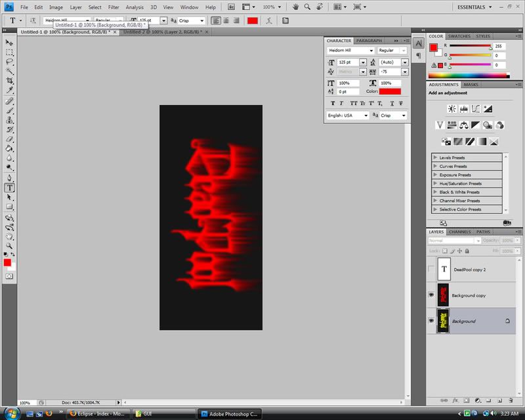
Task: Click the red text color swatch in options bar
Action: 253,21
